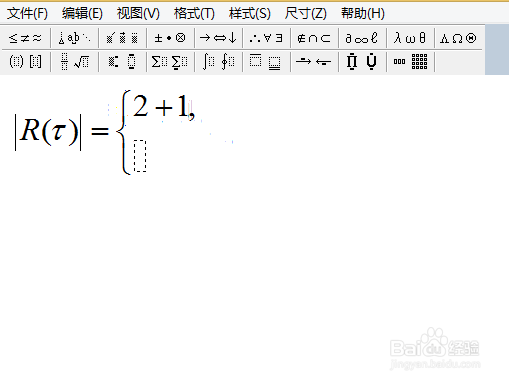Open set theory symbols palette (∉∩⊂)

314,38
